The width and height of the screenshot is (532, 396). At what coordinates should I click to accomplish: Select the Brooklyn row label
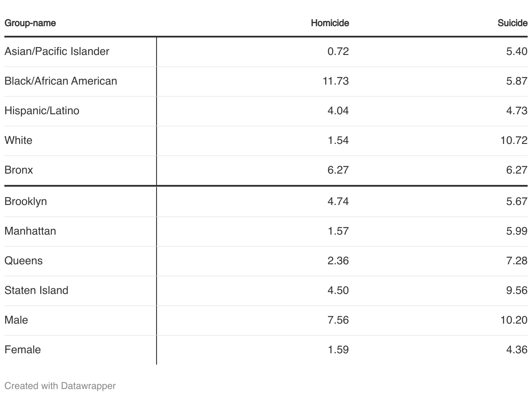pos(26,201)
